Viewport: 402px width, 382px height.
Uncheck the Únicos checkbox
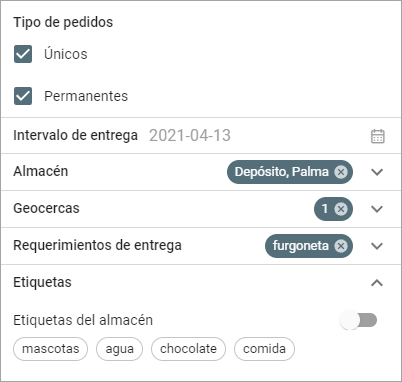(x=23, y=54)
